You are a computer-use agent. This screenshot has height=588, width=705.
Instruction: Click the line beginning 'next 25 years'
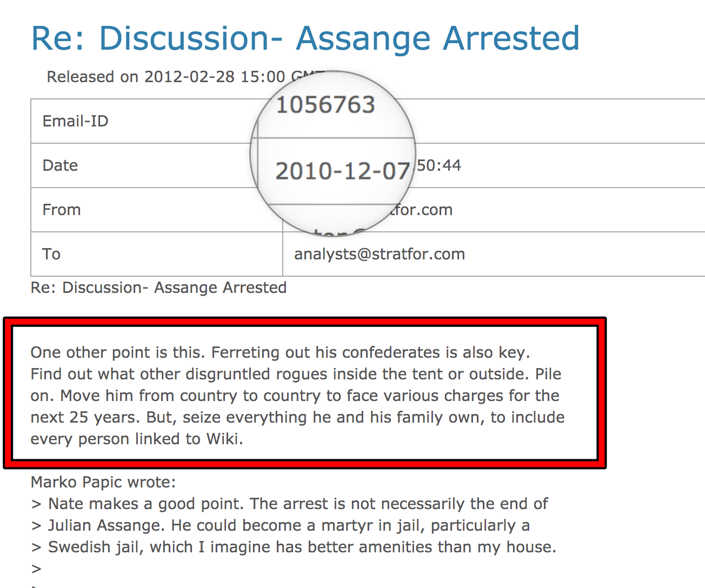coord(297,417)
